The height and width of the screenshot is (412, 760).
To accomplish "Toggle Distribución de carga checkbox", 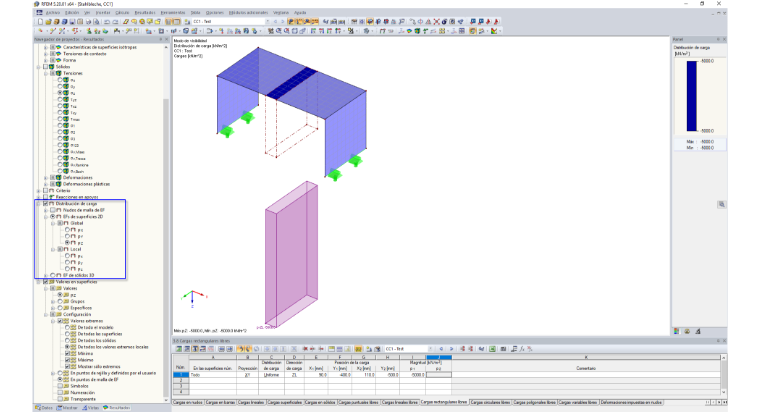I will (46, 204).
